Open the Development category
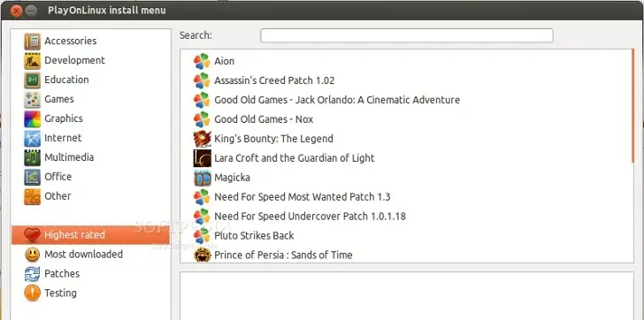 point(74,60)
